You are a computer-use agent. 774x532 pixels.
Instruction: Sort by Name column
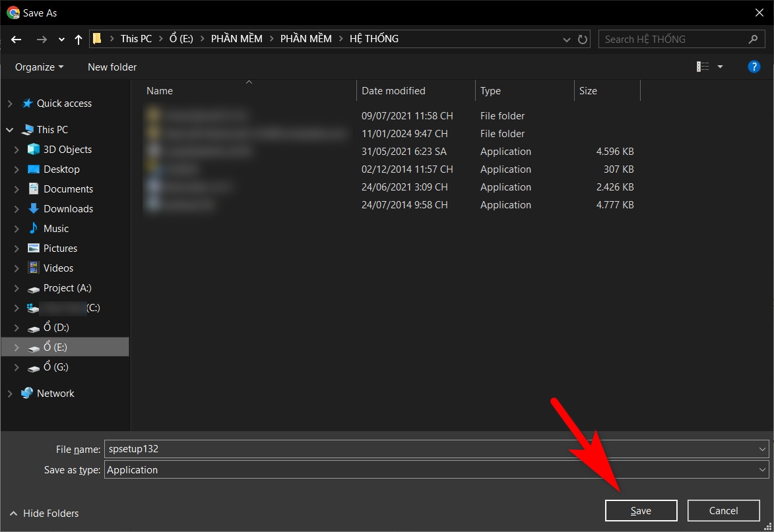pyautogui.click(x=160, y=91)
